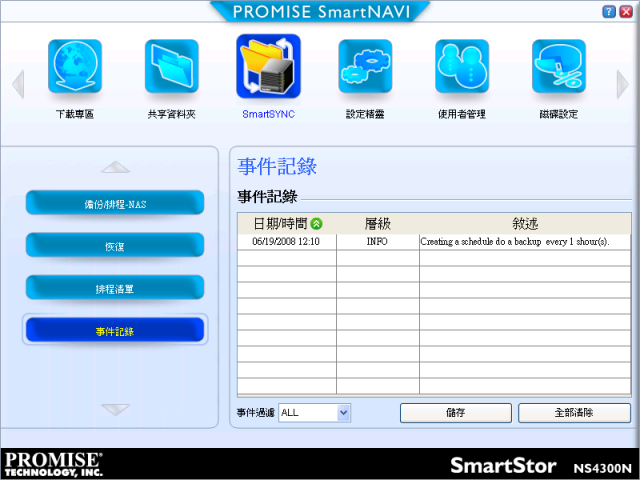Open the 設定精靈 setup wizard gears icon

pos(365,66)
